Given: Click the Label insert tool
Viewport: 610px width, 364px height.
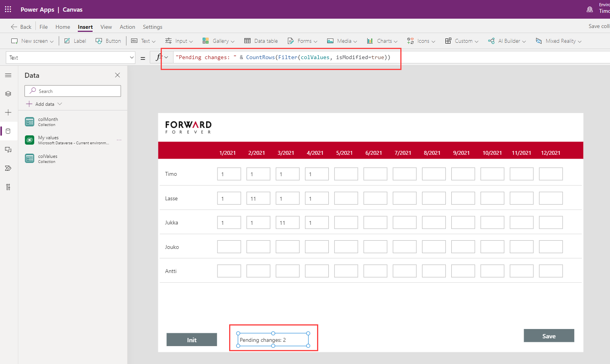Looking at the screenshot, I should 75,41.
